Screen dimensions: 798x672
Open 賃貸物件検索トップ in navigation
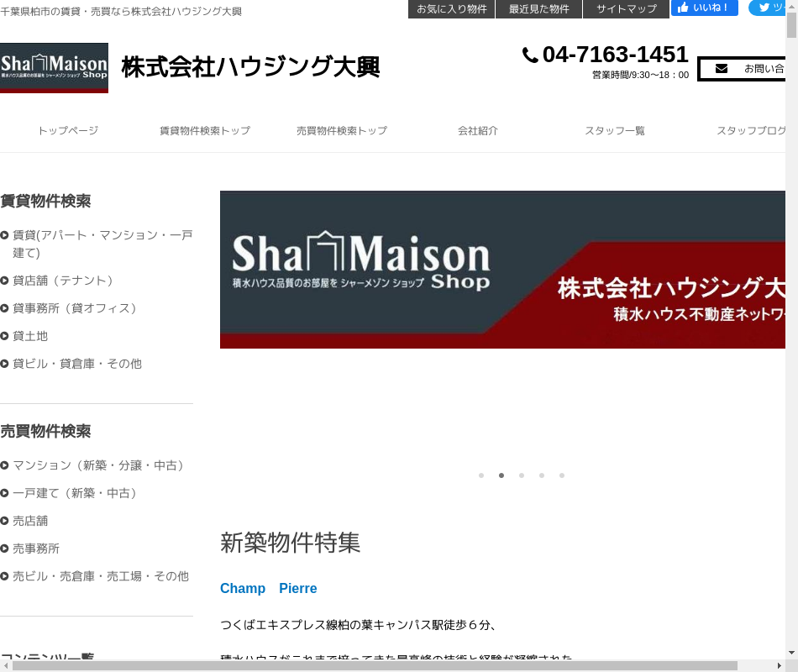[205, 131]
